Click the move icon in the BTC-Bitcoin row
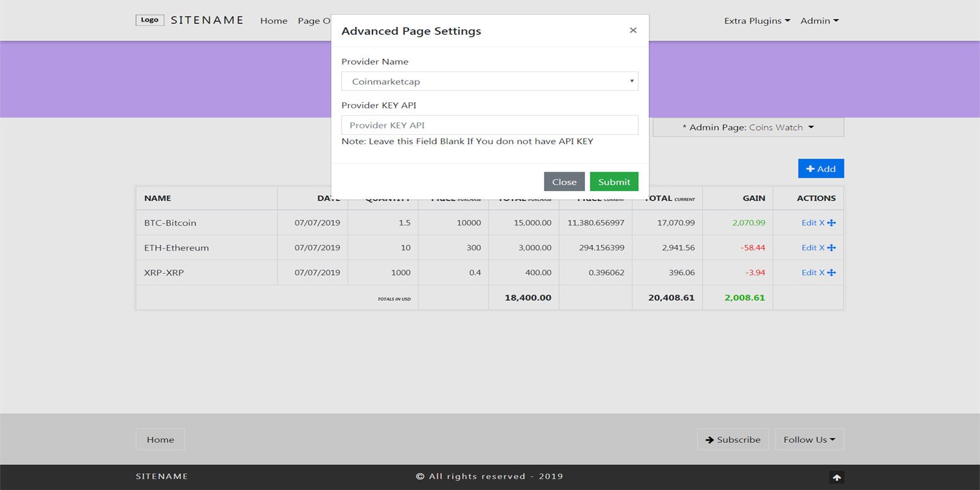The width and height of the screenshot is (980, 490). (x=831, y=223)
